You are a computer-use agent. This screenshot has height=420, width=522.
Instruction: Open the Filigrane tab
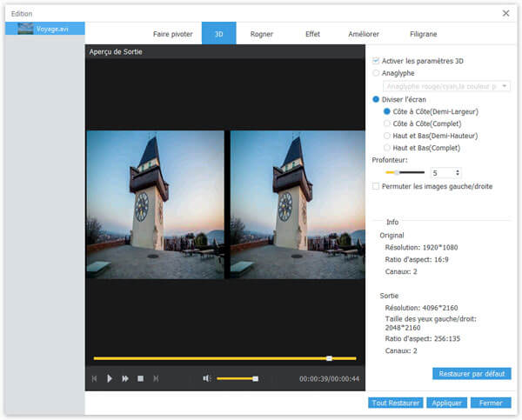[423, 34]
